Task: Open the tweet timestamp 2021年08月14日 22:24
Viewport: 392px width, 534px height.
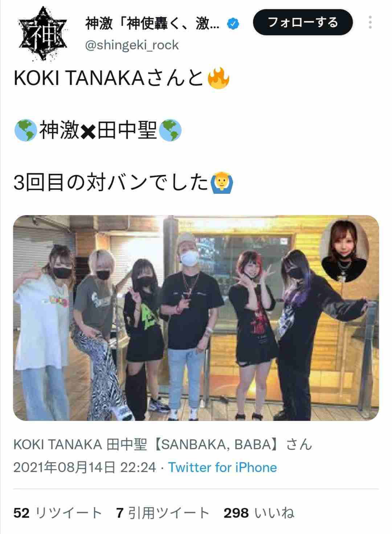Action: pos(85,467)
